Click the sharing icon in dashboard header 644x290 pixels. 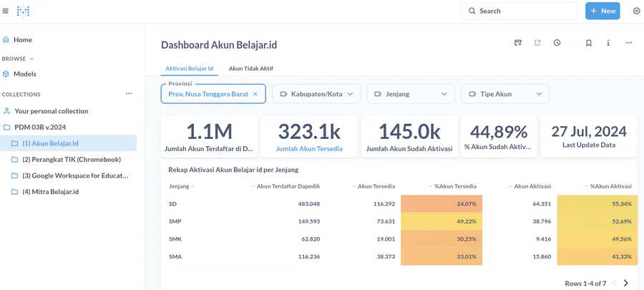[x=537, y=43]
